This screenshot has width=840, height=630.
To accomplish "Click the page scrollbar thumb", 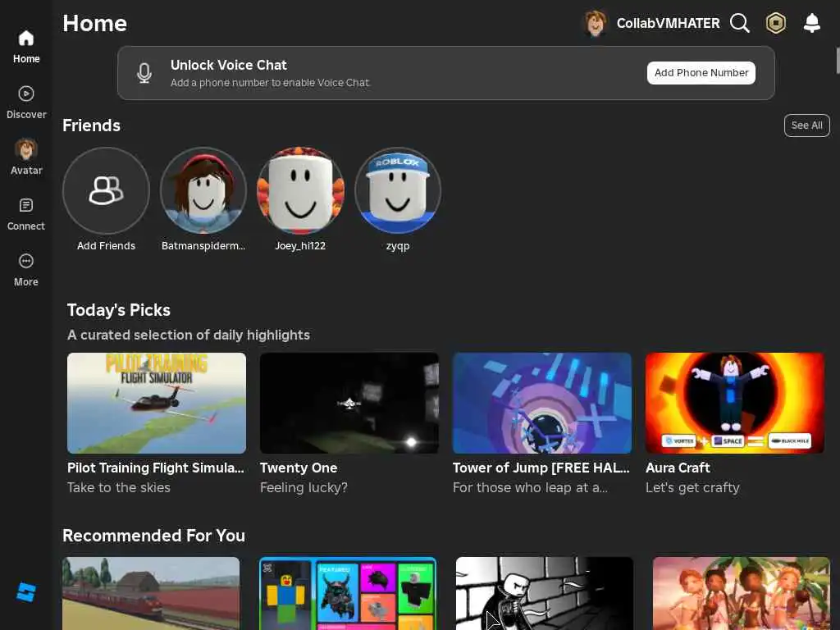I will tap(838, 61).
